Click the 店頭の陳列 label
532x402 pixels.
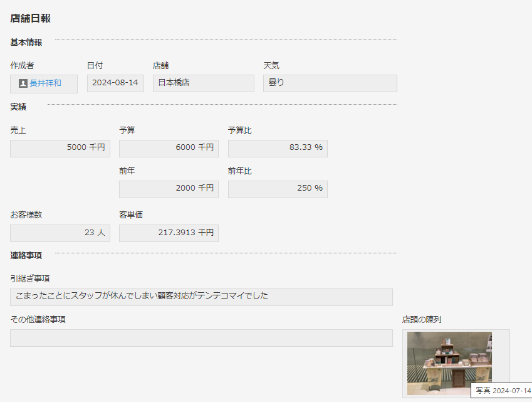(x=422, y=319)
